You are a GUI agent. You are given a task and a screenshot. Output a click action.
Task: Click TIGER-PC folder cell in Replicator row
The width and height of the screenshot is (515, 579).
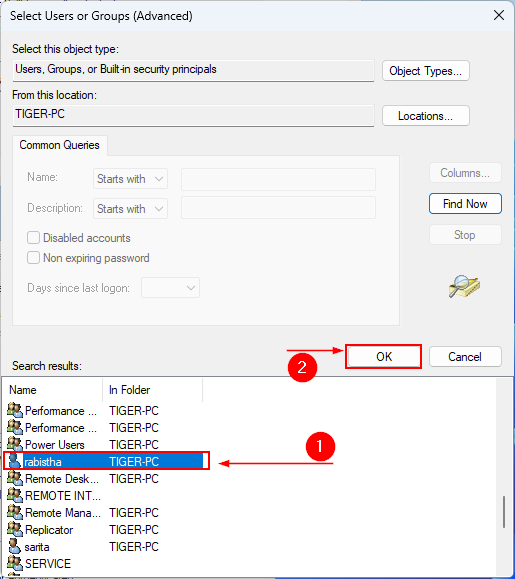pos(134,530)
